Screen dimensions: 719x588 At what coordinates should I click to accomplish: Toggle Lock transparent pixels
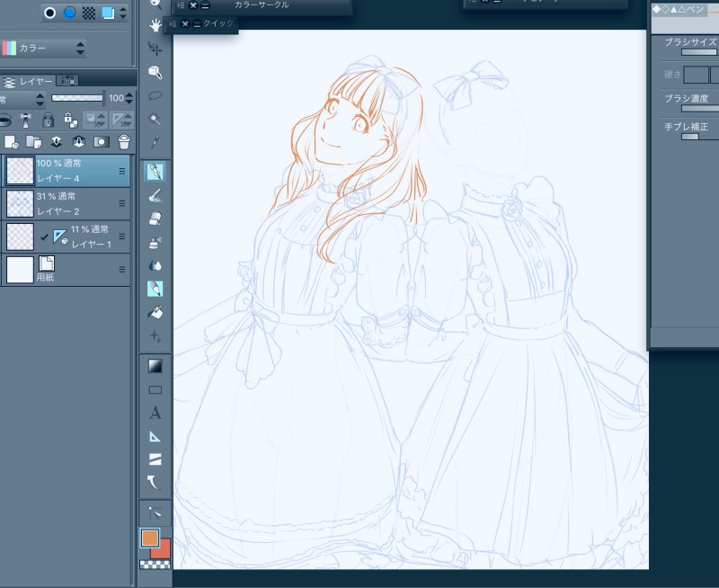coord(71,120)
